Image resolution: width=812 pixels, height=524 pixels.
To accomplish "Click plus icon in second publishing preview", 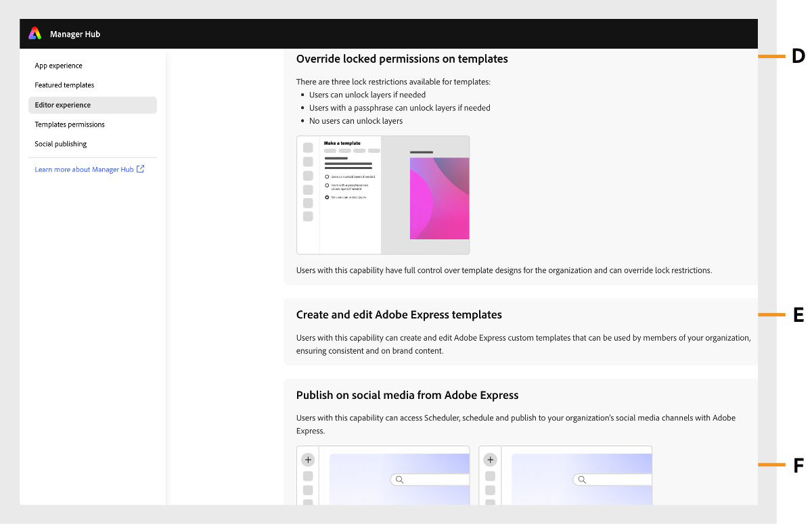I will (x=490, y=460).
